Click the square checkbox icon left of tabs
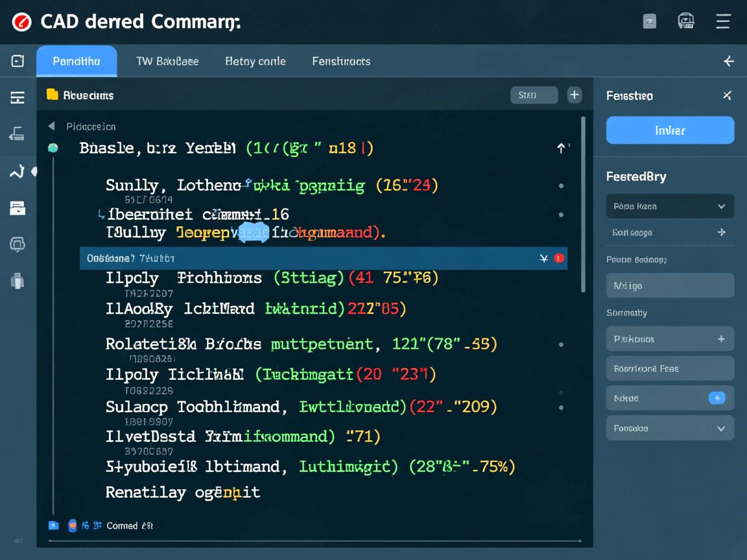This screenshot has width=747, height=560. (18, 61)
